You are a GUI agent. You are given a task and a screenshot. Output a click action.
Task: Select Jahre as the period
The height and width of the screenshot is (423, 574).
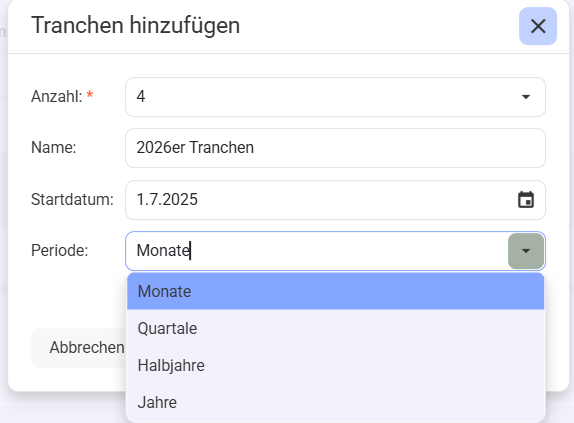pyautogui.click(x=335, y=402)
